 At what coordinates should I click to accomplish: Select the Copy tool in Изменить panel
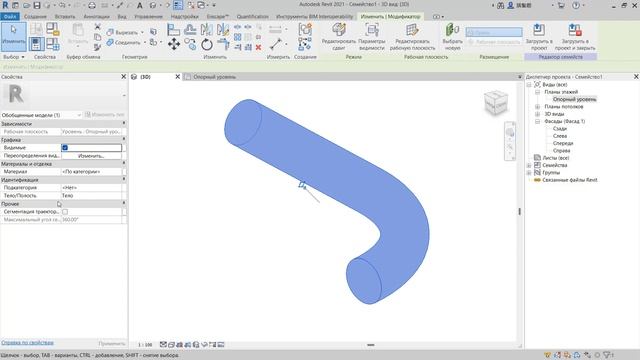[190, 44]
